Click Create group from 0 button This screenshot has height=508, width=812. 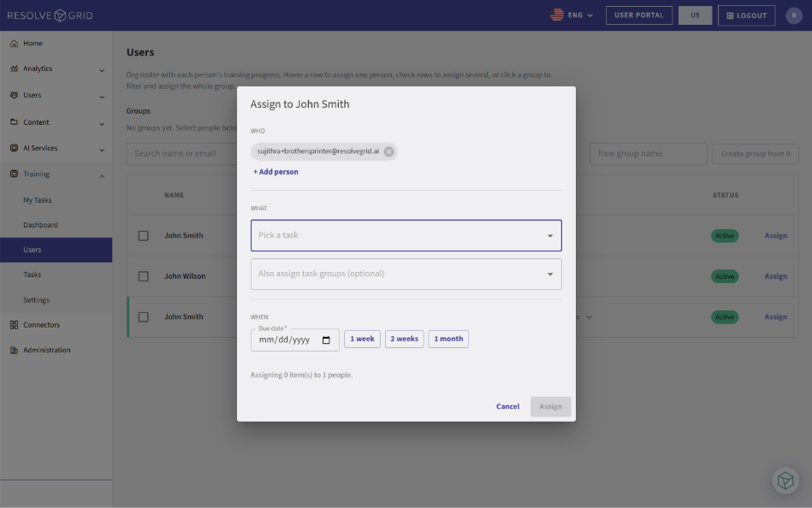point(756,154)
